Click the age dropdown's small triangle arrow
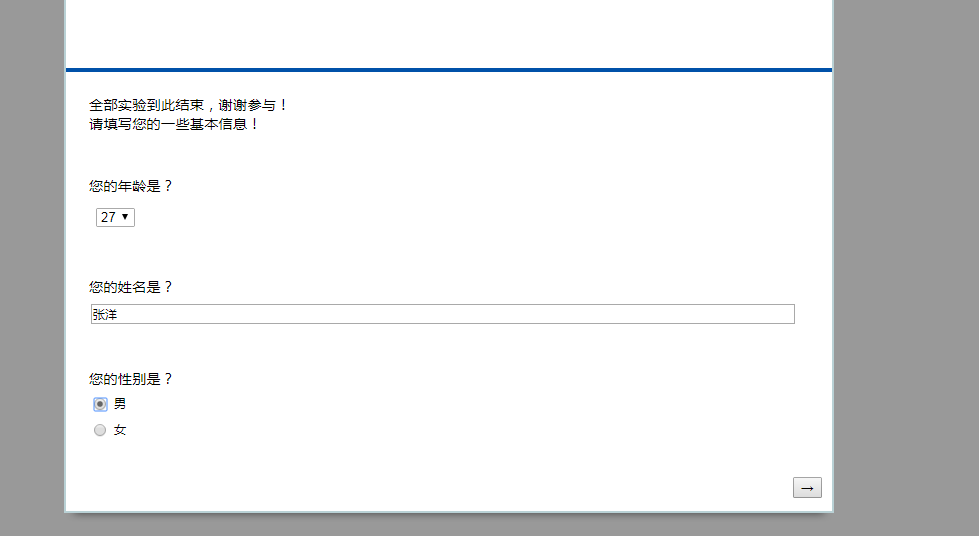Viewport: 979px width, 536px height. point(125,217)
